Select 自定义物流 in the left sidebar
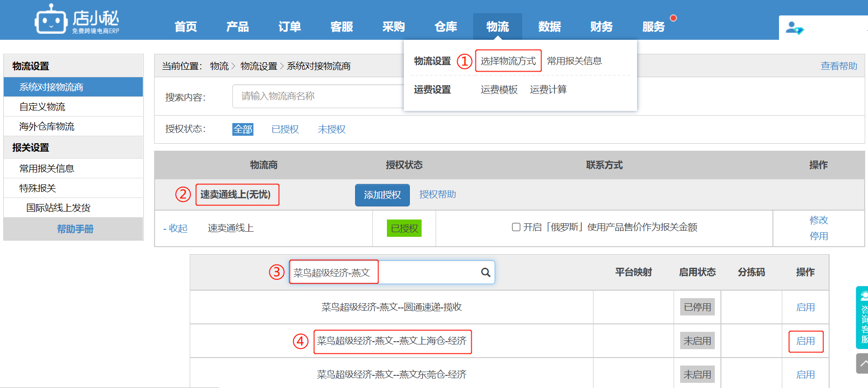The width and height of the screenshot is (868, 388). [x=74, y=107]
